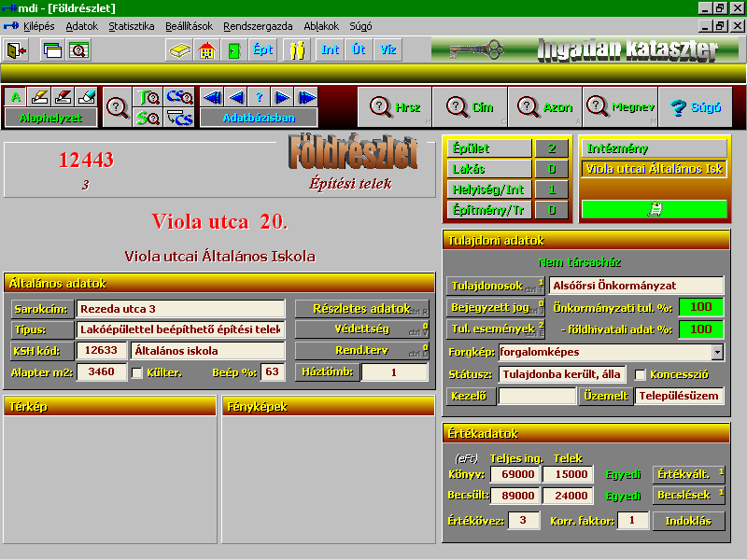Search by Hrsz button
The height and width of the screenshot is (560, 747).
pos(395,106)
